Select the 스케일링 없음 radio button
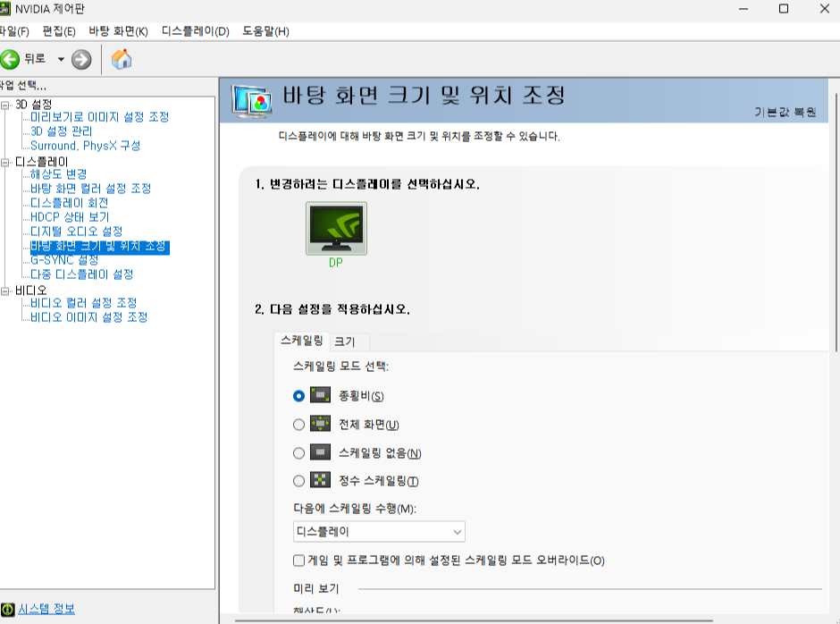Screen dimensions: 840x624 tap(299, 453)
